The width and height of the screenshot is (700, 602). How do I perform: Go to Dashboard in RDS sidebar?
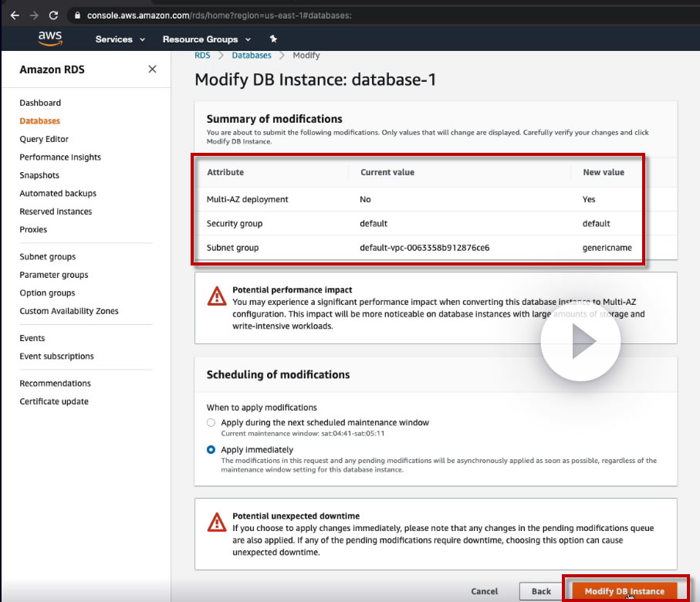pos(40,103)
